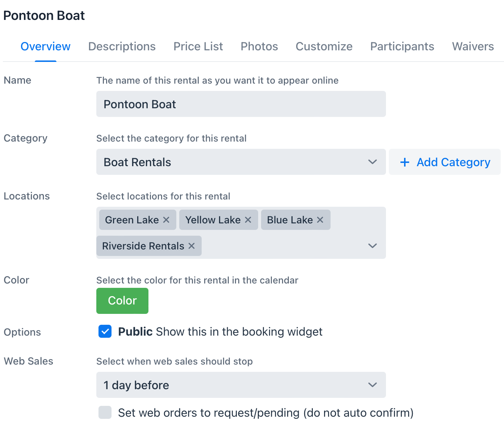Click the Pontoon Boat name input field
Image resolution: width=504 pixels, height=433 pixels.
click(x=241, y=104)
